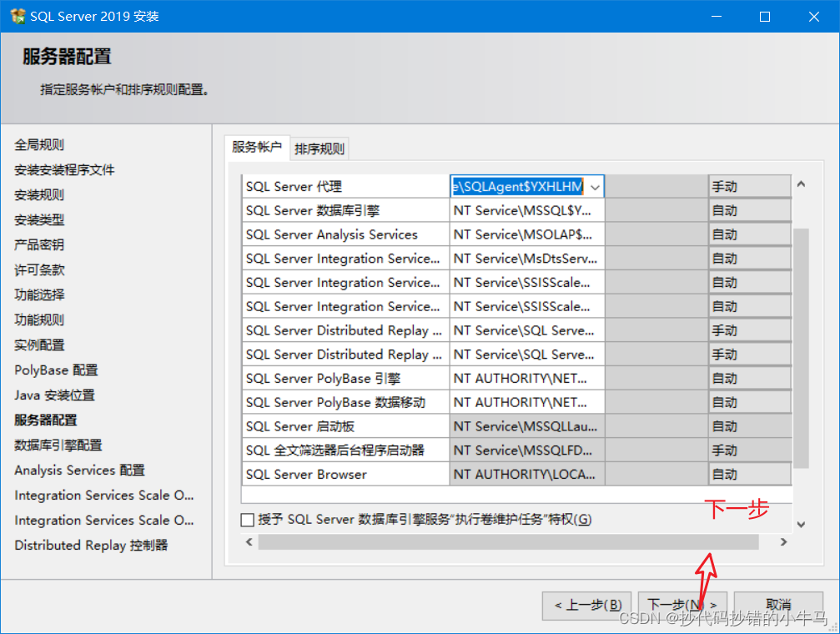Open startup type for SQL Server 启动板
This screenshot has height=634, width=840.
click(x=750, y=426)
